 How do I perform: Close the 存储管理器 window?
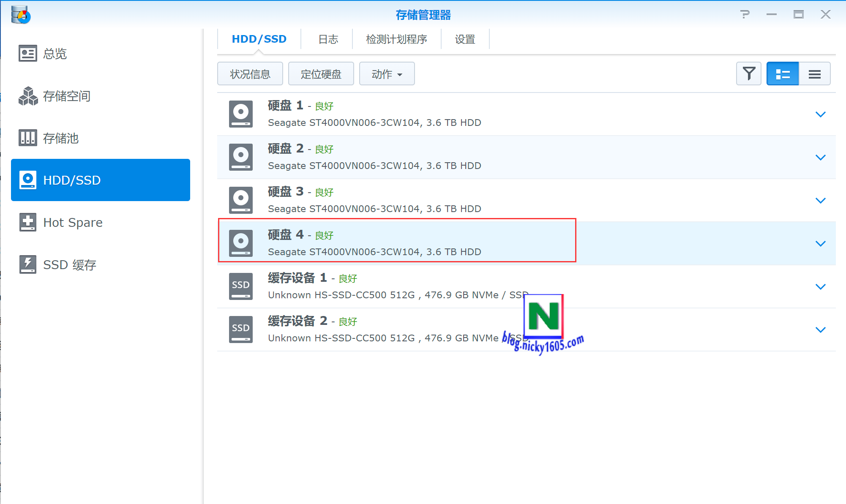[x=825, y=14]
